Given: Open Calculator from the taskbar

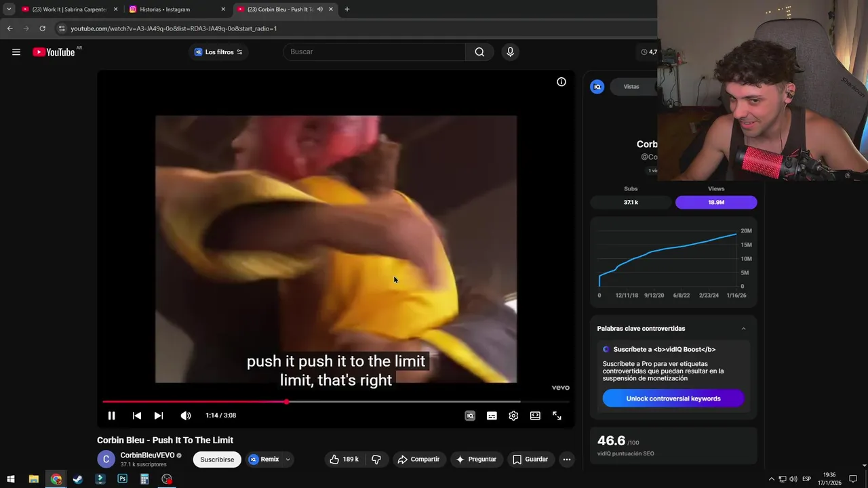Looking at the screenshot, I should click(x=144, y=479).
